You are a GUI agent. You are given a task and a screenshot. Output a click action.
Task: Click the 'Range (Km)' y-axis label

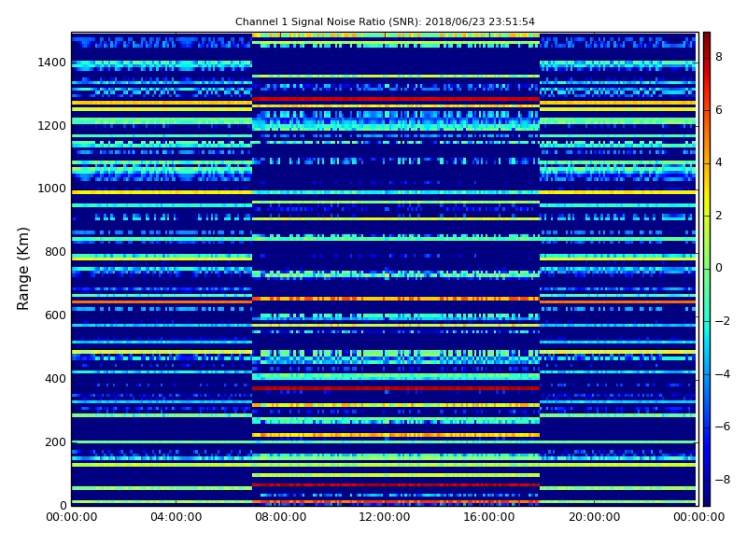(22, 269)
